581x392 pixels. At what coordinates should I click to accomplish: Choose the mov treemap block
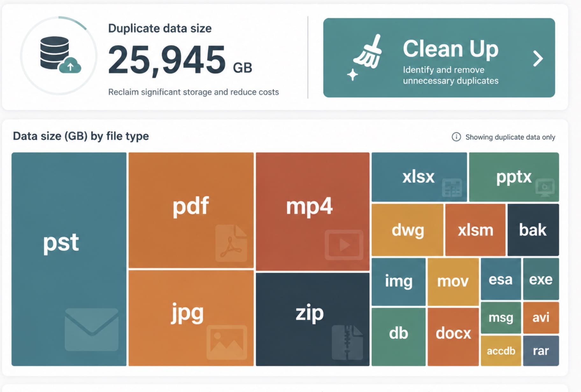click(453, 282)
